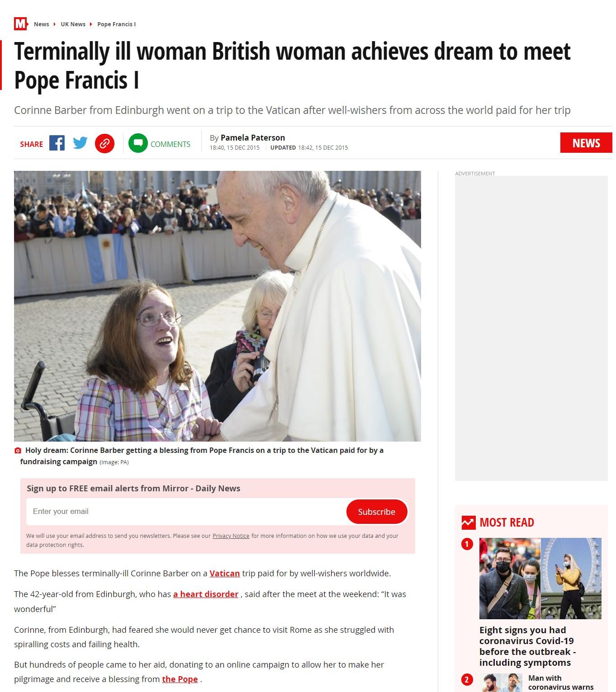Go to UK News breadcrumb
The image size is (616, 692).
pos(73,24)
